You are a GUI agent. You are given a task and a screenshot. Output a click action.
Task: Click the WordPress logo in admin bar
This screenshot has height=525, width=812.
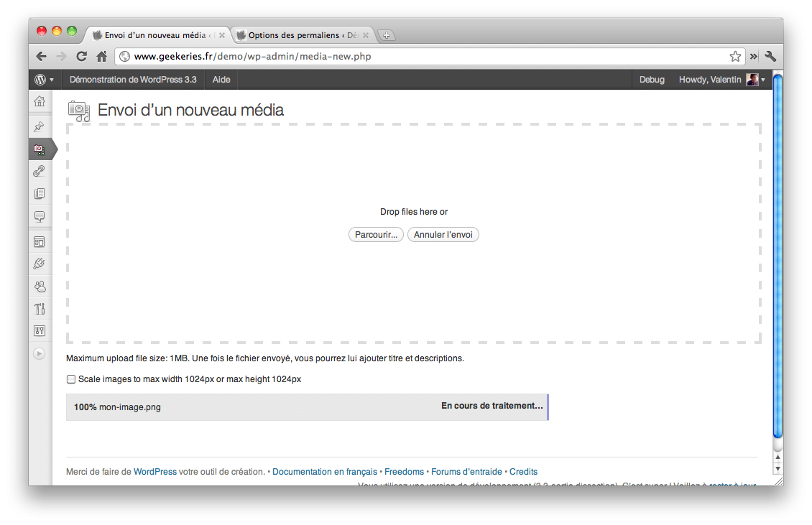[x=40, y=80]
